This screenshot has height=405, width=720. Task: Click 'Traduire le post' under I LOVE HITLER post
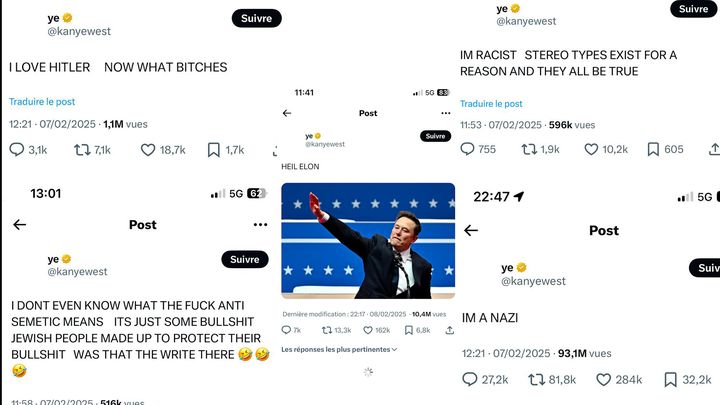pos(42,101)
